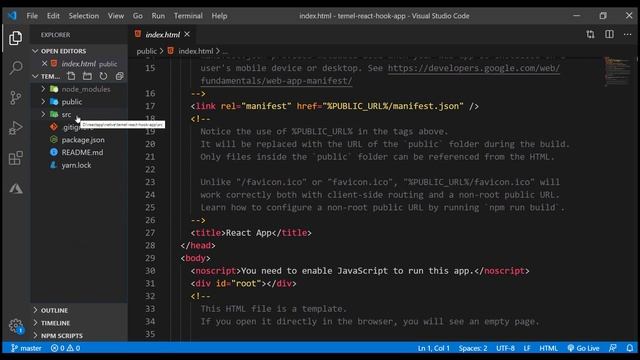Click the public breadcrumb segment
640x360 pixels.
[x=147, y=51]
